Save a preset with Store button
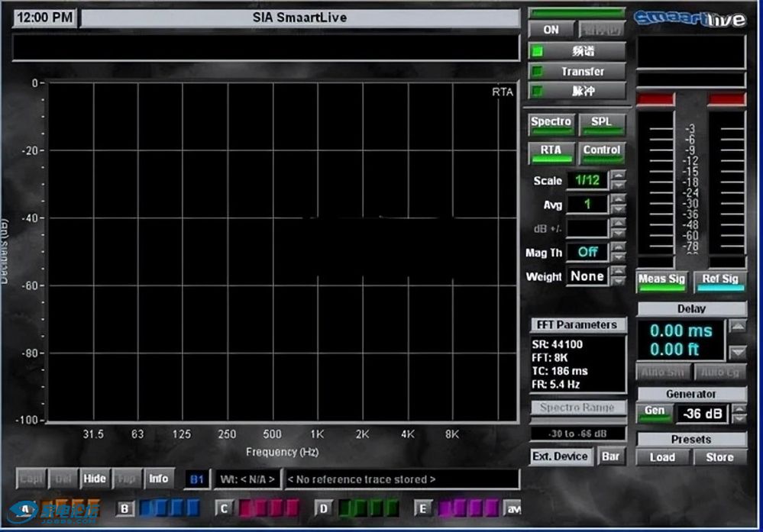The image size is (763, 532). tap(719, 457)
